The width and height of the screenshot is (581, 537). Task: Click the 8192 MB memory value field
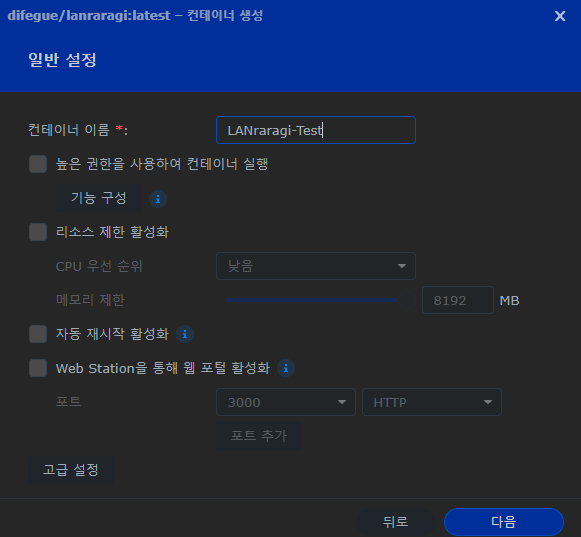coord(458,300)
